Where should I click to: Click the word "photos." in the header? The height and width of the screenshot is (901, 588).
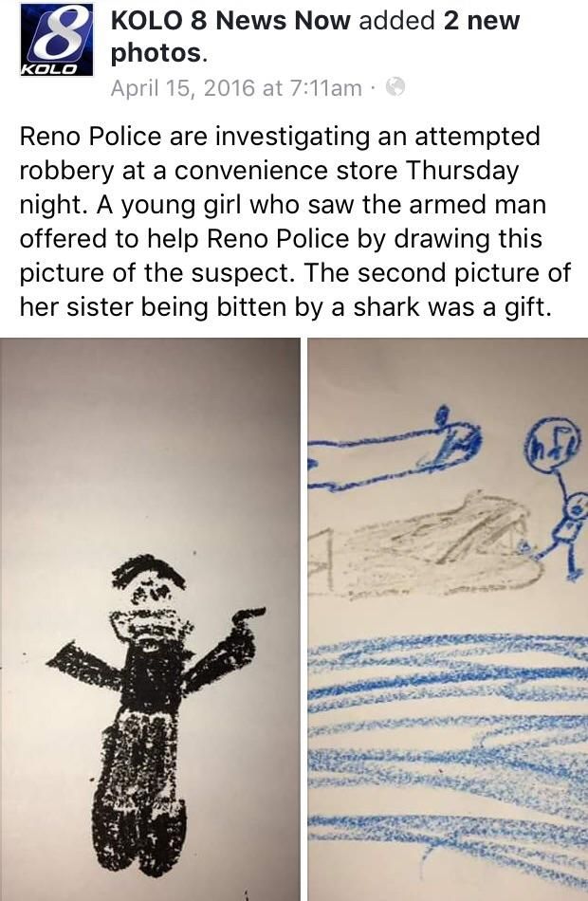[x=158, y=53]
